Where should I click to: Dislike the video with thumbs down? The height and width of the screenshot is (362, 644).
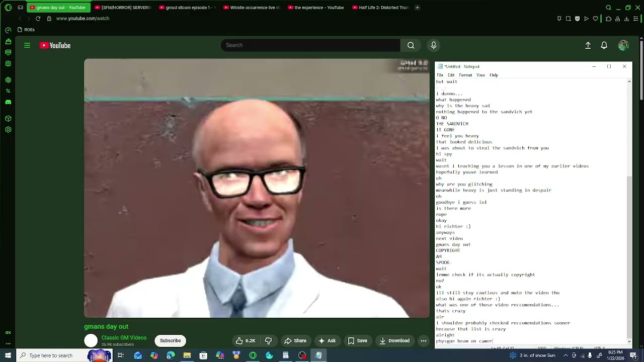point(268,340)
